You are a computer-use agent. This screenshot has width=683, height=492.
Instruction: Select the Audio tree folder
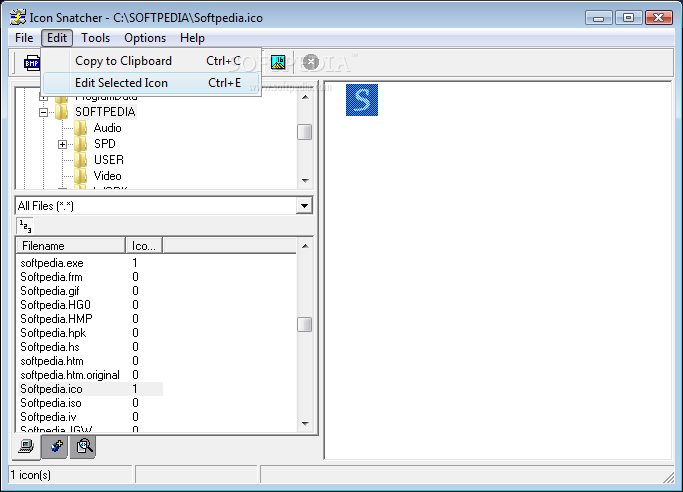[x=108, y=128]
